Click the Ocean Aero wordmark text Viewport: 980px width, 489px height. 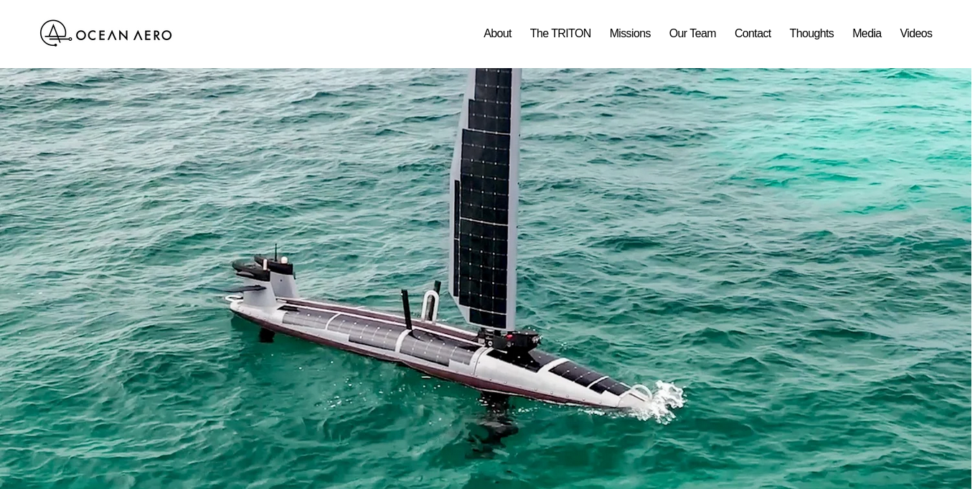(x=123, y=34)
